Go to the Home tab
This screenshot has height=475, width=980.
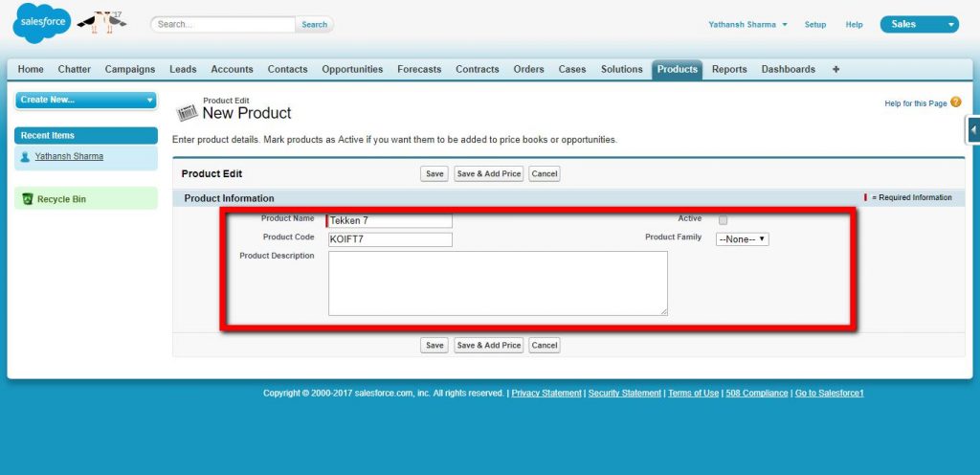[x=31, y=69]
